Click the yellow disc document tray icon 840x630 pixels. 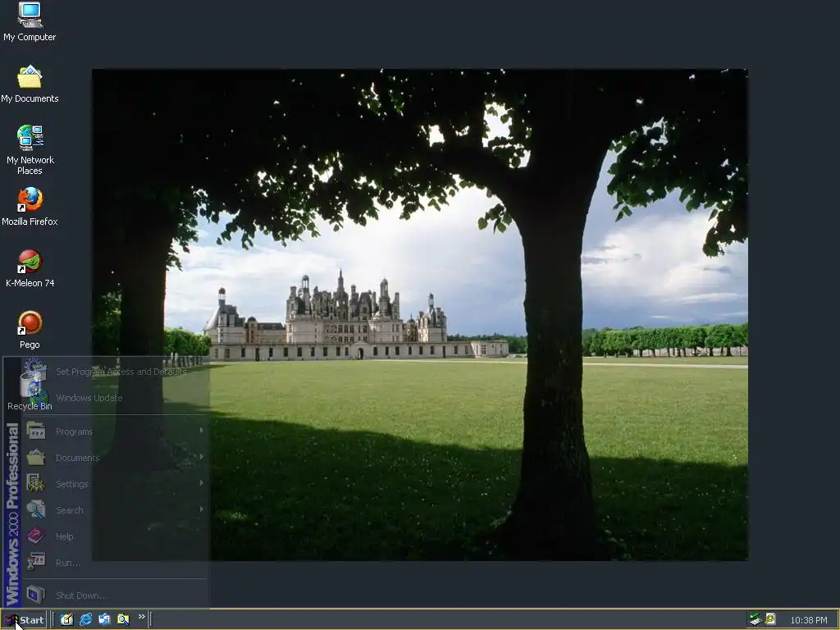pos(770,619)
